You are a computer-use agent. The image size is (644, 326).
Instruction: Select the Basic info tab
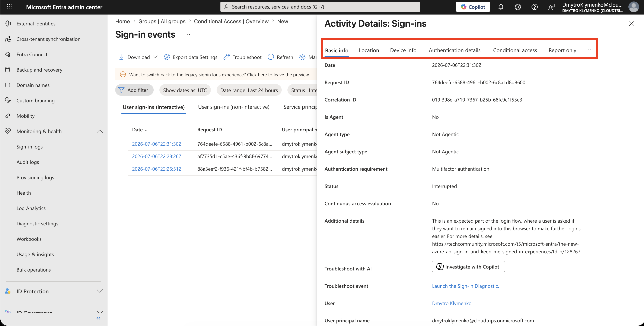tap(337, 50)
